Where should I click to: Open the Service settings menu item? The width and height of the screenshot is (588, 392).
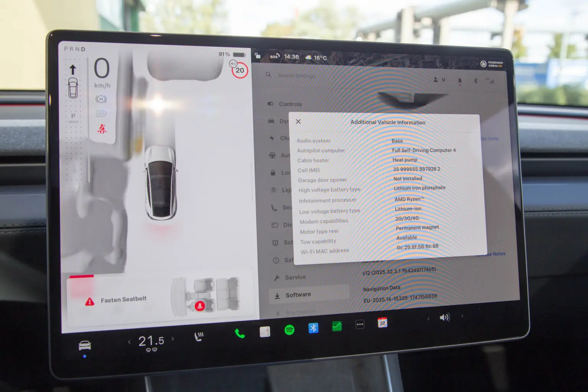click(295, 277)
